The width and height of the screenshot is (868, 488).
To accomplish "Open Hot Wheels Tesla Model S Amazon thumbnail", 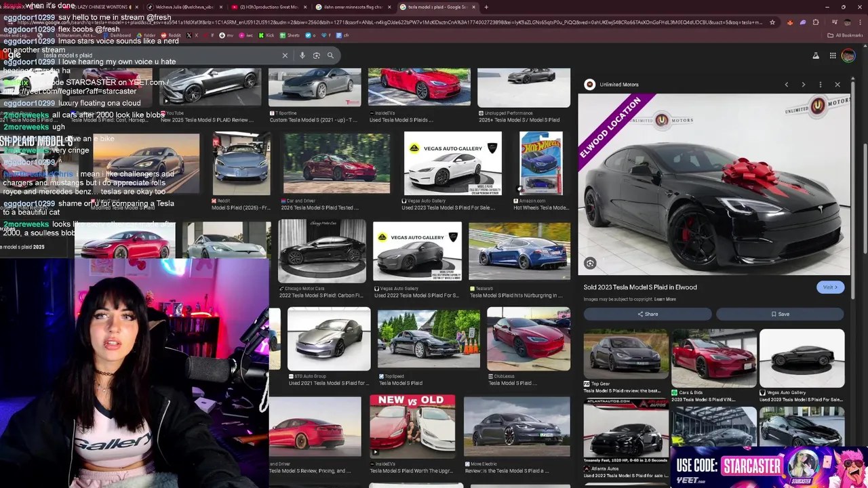I will point(540,163).
